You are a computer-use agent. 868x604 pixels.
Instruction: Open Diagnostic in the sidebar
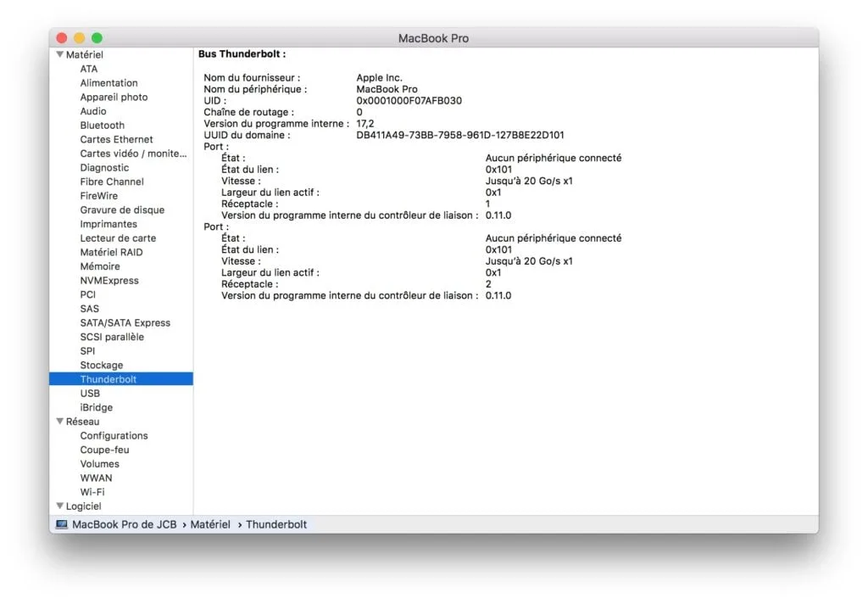pos(104,167)
